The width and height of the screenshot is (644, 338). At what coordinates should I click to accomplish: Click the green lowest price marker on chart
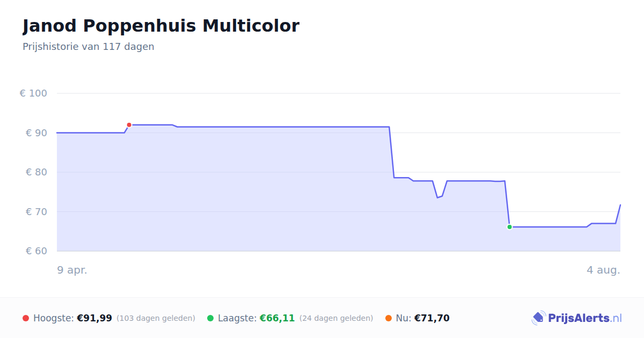click(509, 227)
